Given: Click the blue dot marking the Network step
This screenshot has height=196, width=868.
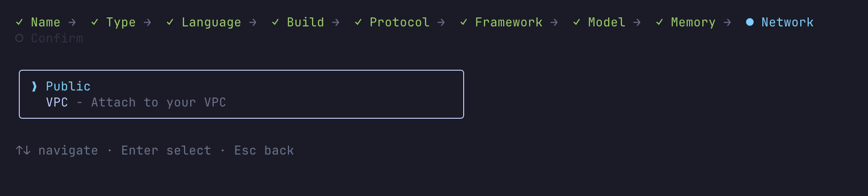Looking at the screenshot, I should (x=750, y=22).
